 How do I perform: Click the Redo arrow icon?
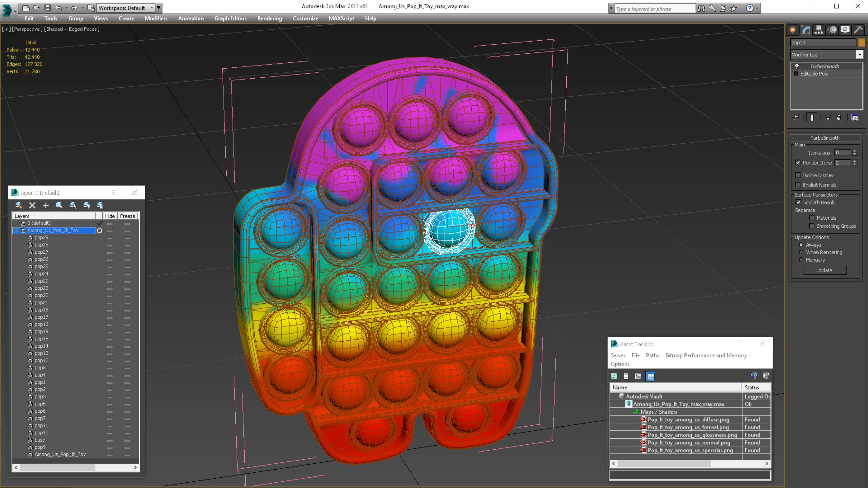click(x=74, y=8)
